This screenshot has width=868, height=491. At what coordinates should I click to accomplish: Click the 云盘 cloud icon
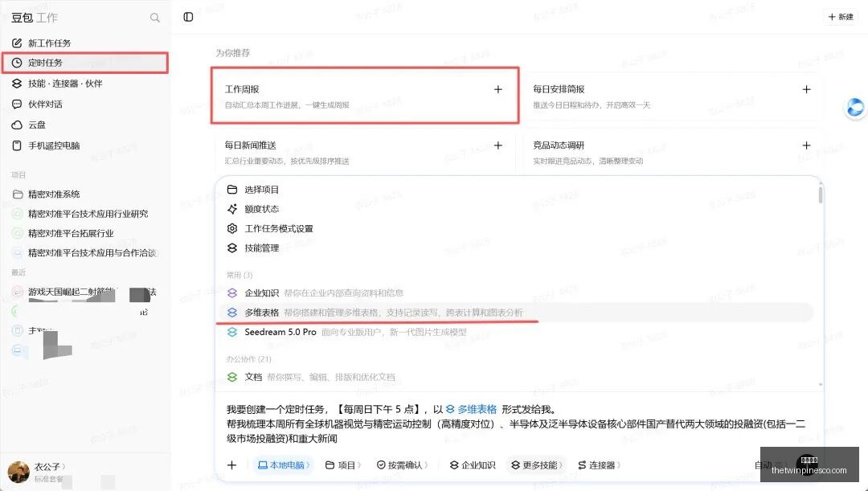pyautogui.click(x=17, y=125)
